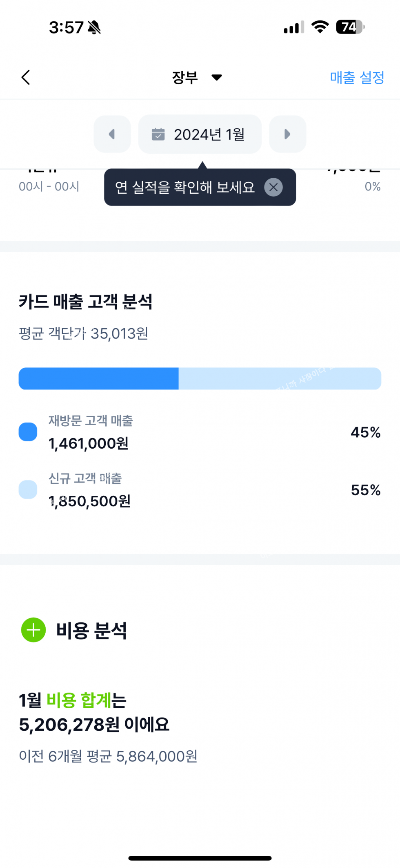Dismiss the yearly performance tooltip
Screen dimensions: 400x868
click(x=273, y=188)
